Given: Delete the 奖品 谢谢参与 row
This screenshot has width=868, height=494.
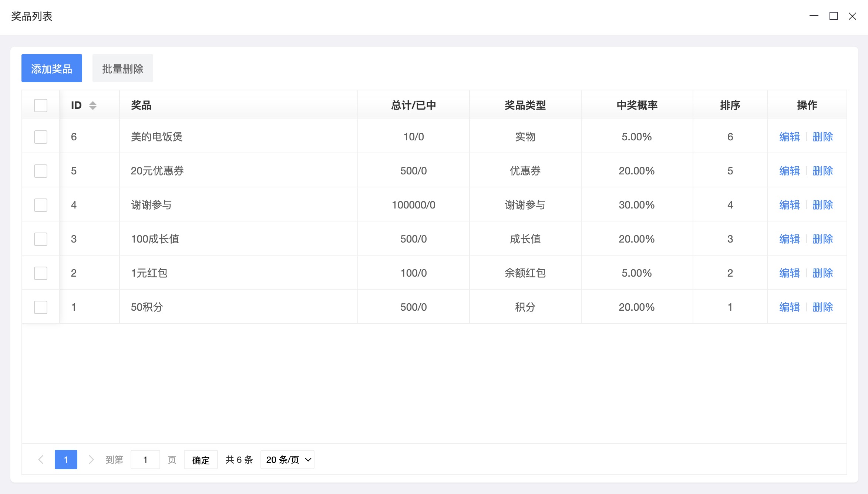Looking at the screenshot, I should [x=823, y=205].
